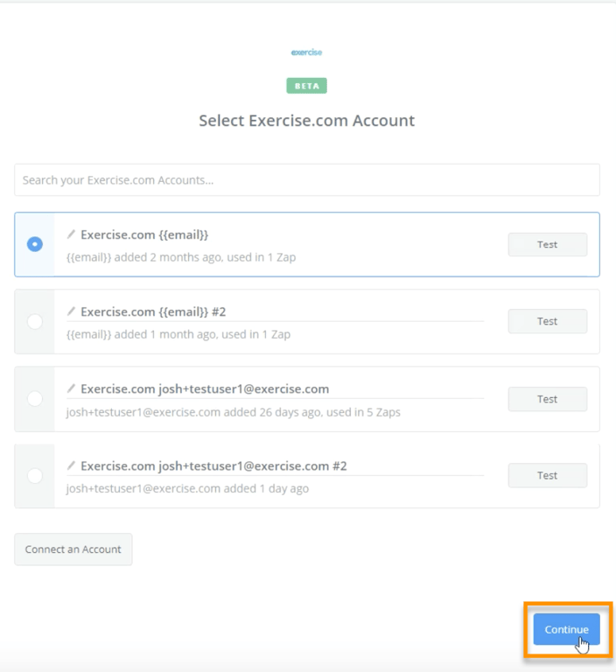
Task: Click pencil icon for josh+testuser1@exercise.com #2
Action: pos(72,465)
